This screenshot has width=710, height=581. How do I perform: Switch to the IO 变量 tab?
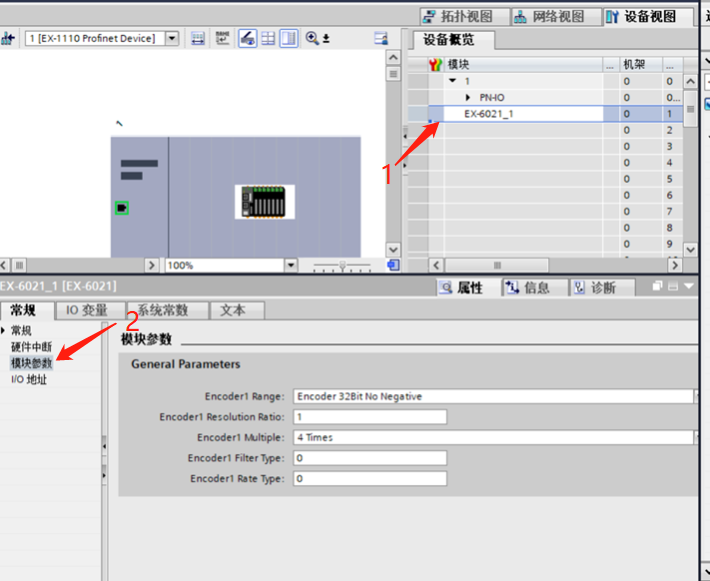(90, 310)
